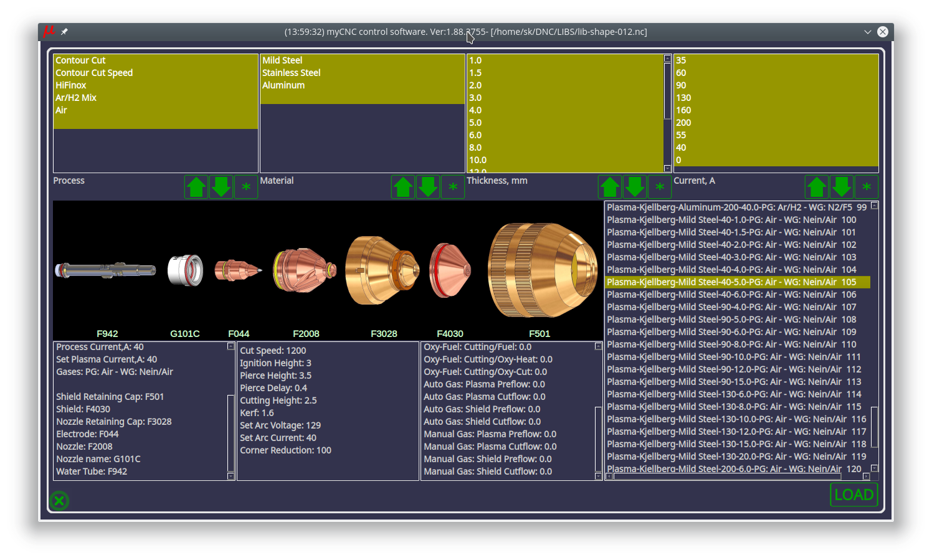The width and height of the screenshot is (932, 560).
Task: Click the Material list down arrow
Action: 428,187
